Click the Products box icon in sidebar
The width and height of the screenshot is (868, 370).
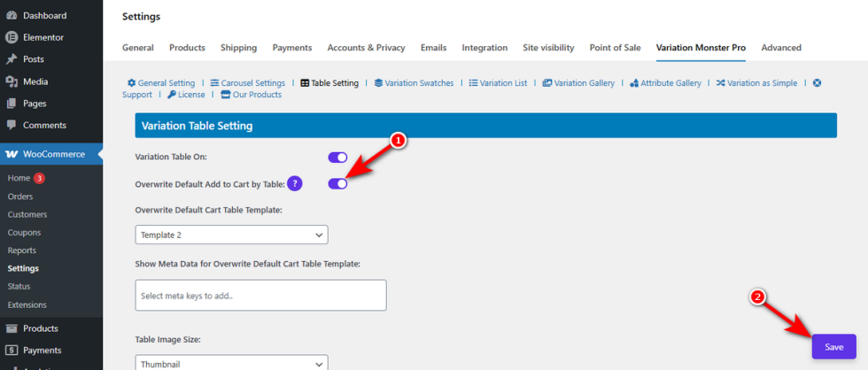[x=11, y=328]
